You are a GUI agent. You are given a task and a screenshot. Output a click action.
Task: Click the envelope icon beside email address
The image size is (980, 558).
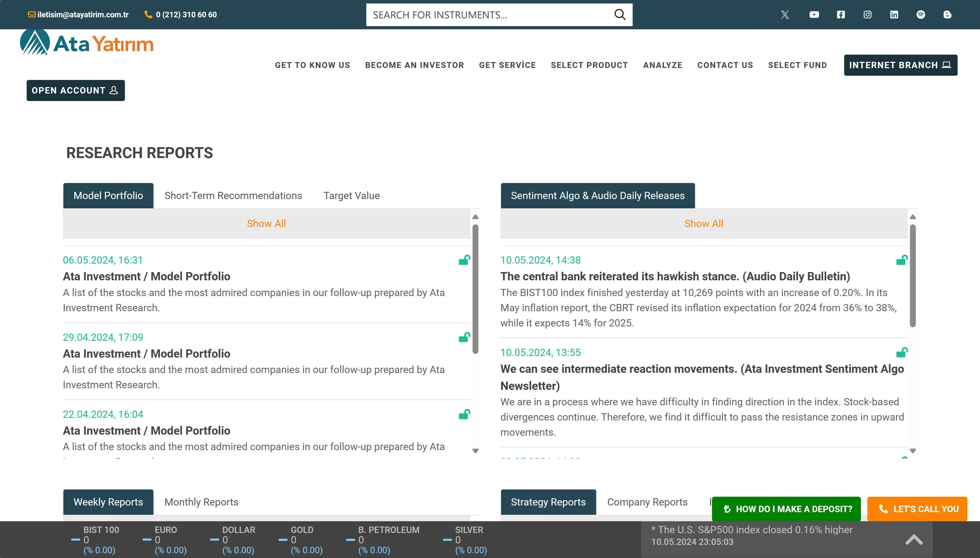coord(31,15)
